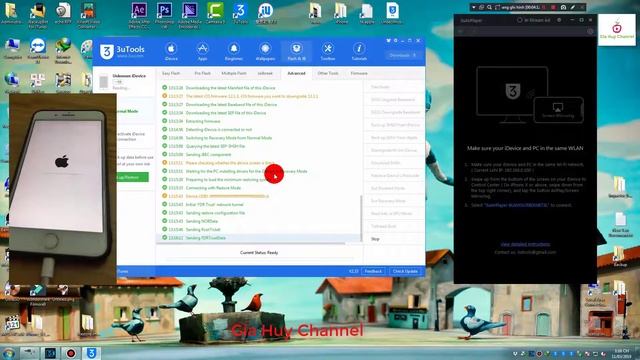Open the Ringtones section in 3uTools
Screen dimensions: 640x360
233,52
